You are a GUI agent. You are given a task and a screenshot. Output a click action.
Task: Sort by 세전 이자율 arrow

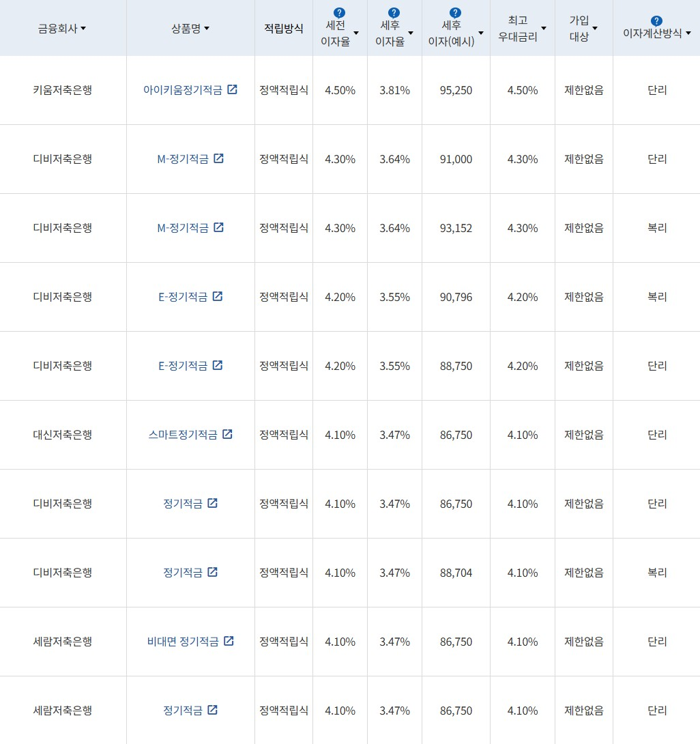[x=356, y=33]
